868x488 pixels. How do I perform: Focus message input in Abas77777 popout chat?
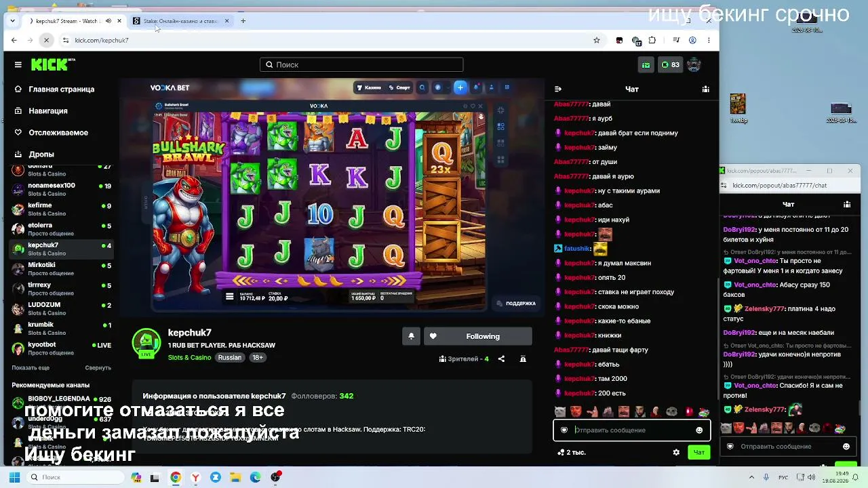[x=789, y=447]
